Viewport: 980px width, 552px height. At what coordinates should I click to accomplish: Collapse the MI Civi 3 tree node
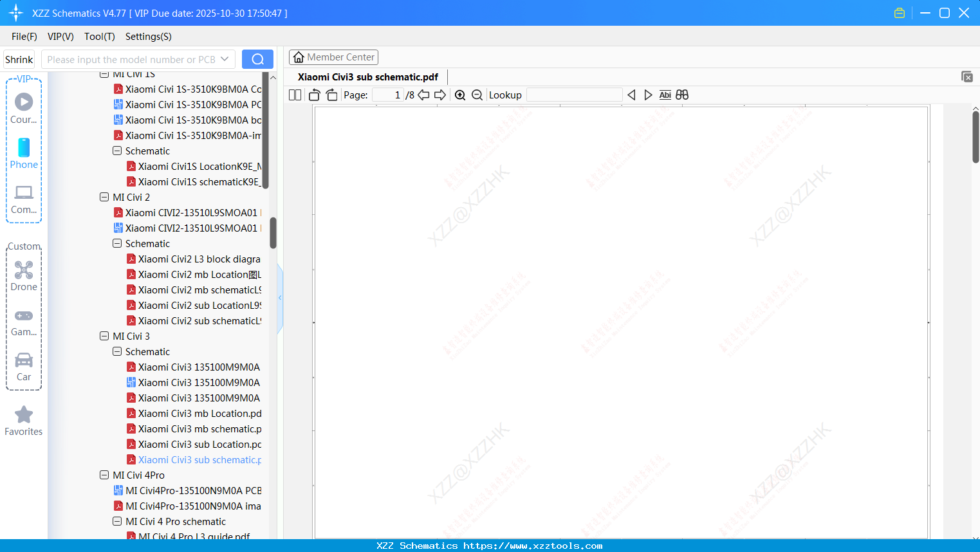(104, 336)
